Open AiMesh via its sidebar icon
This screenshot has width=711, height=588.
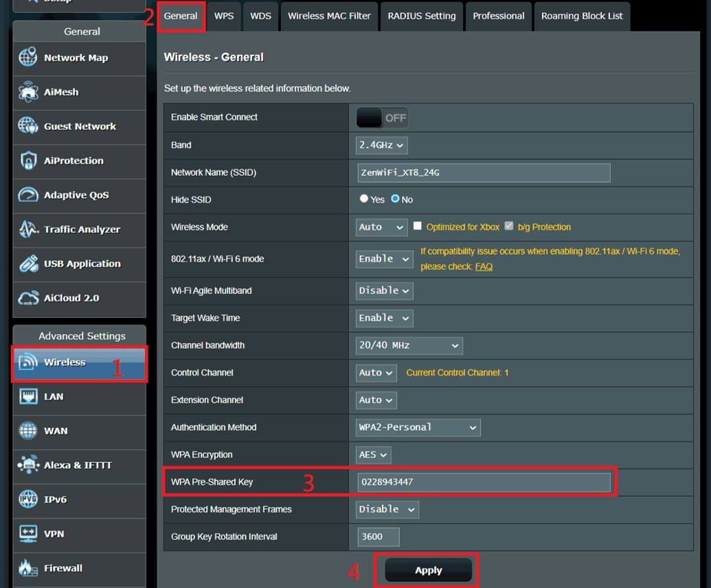(28, 92)
